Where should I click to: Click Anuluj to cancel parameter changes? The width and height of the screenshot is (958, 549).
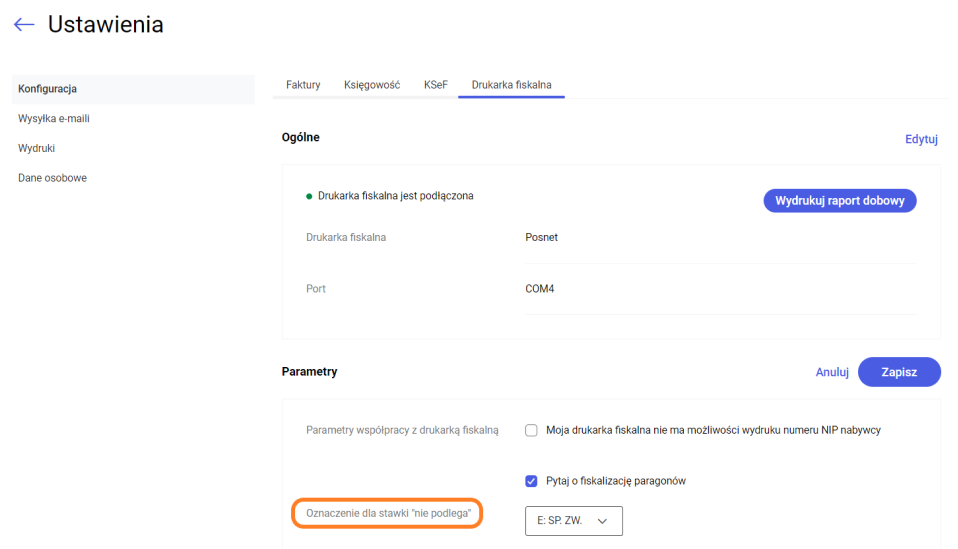point(832,372)
